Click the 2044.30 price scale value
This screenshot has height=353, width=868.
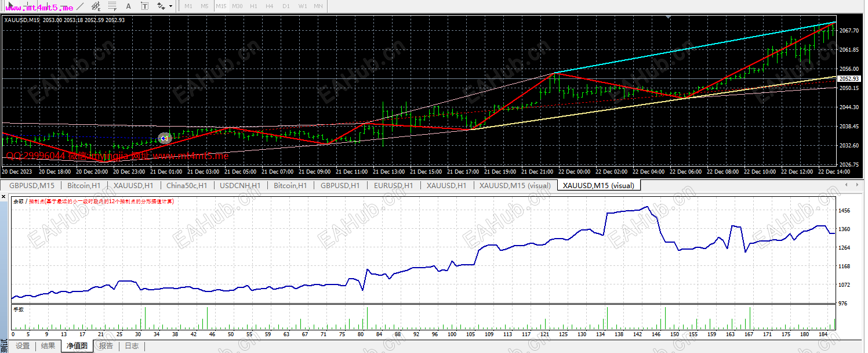[x=848, y=107]
